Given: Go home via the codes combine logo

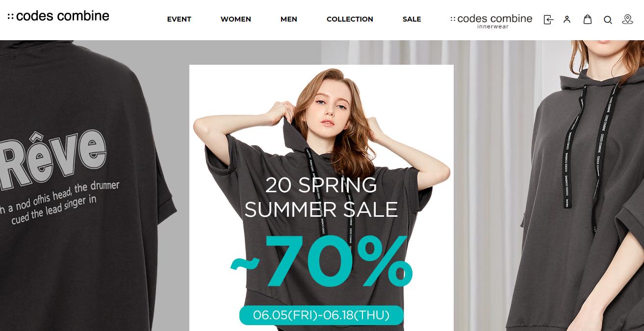Looking at the screenshot, I should pos(58,16).
